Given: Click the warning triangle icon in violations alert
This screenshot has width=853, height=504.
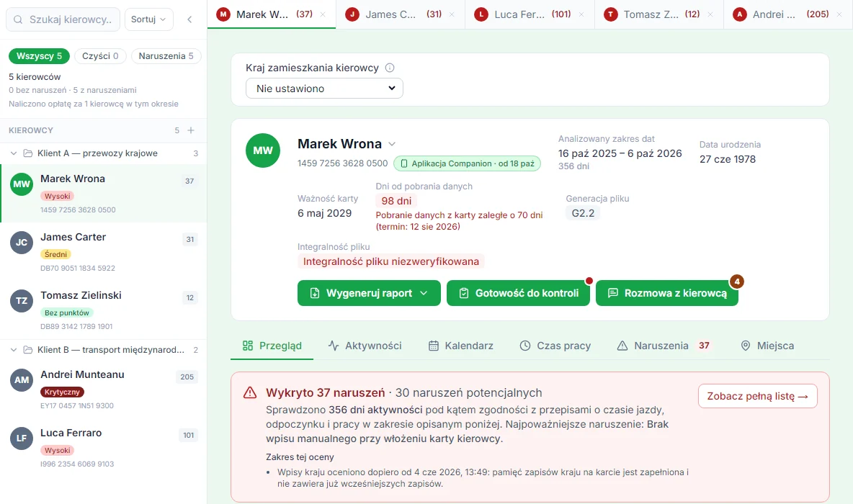Looking at the screenshot, I should coord(250,392).
